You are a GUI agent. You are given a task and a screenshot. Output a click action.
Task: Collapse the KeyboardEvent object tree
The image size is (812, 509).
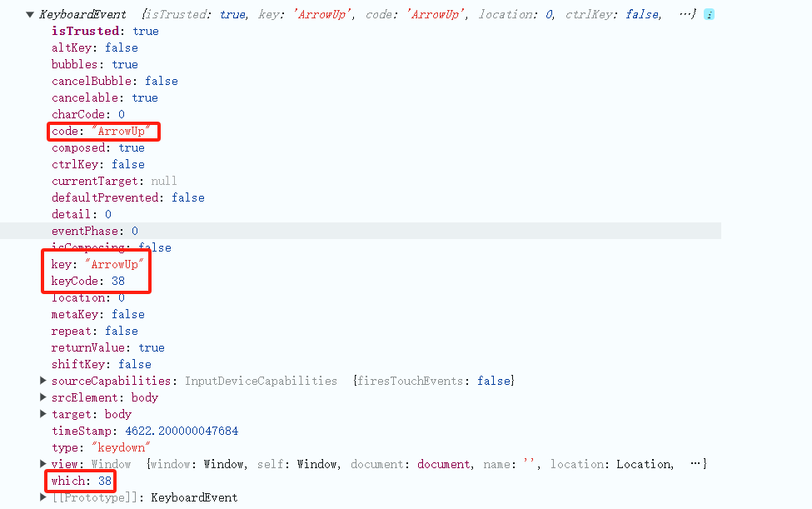pyautogui.click(x=30, y=14)
